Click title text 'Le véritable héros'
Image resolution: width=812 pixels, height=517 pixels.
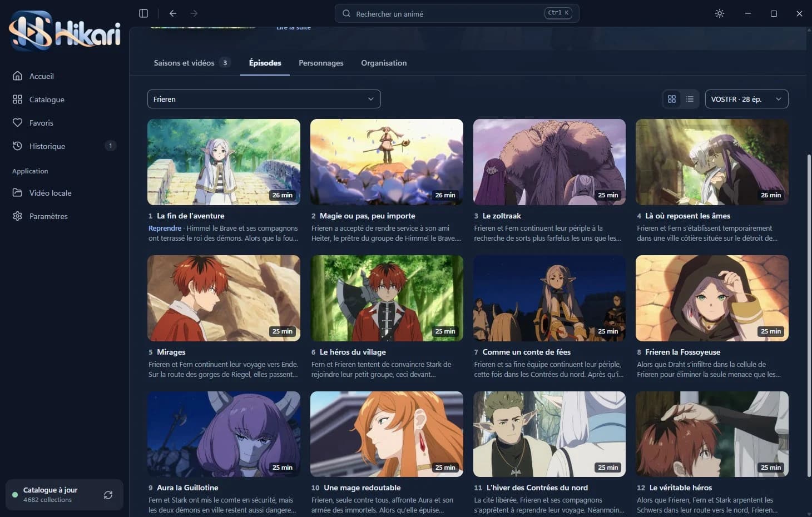[x=681, y=488]
